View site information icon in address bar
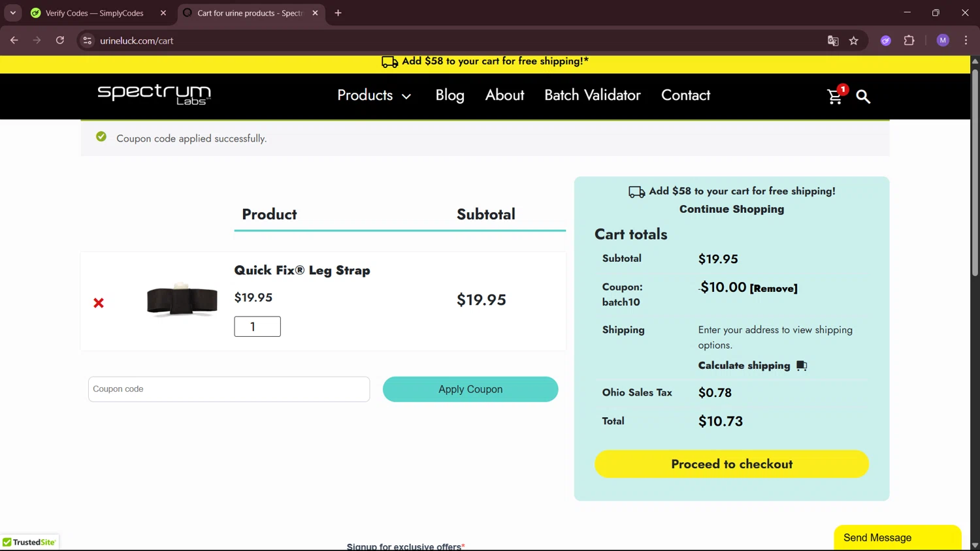 pos(87,40)
